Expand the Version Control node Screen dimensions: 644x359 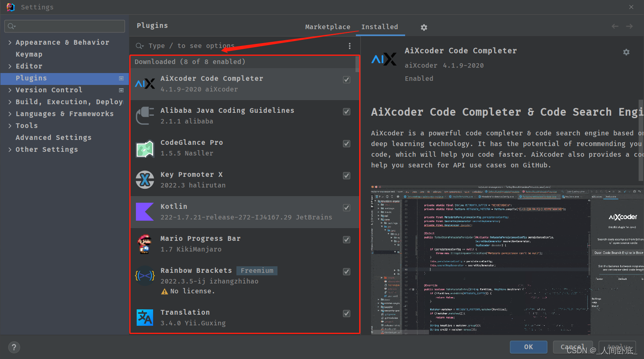tap(10, 90)
